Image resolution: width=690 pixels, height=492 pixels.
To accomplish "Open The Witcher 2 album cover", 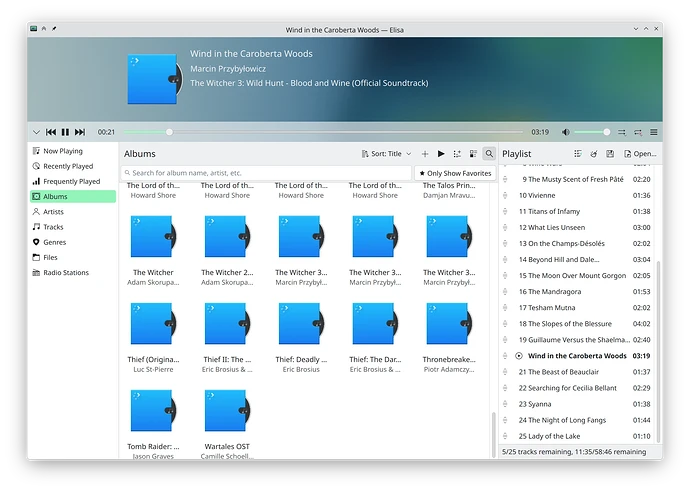I will 227,237.
